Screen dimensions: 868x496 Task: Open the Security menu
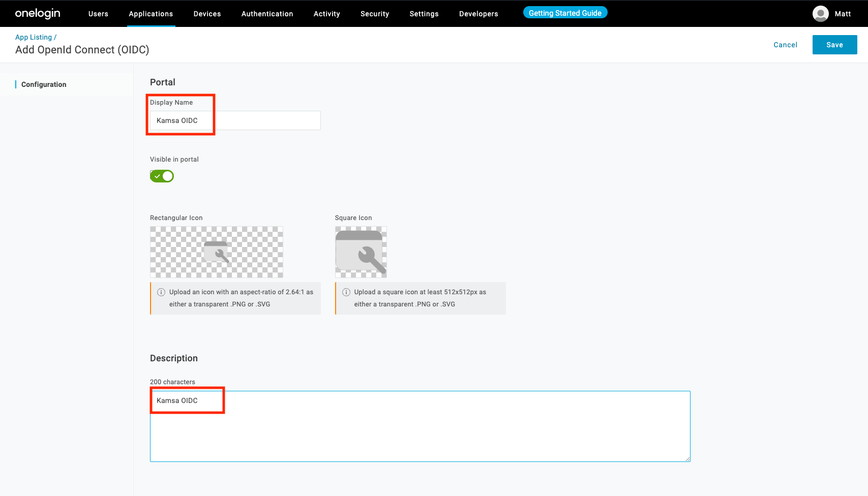tap(375, 14)
